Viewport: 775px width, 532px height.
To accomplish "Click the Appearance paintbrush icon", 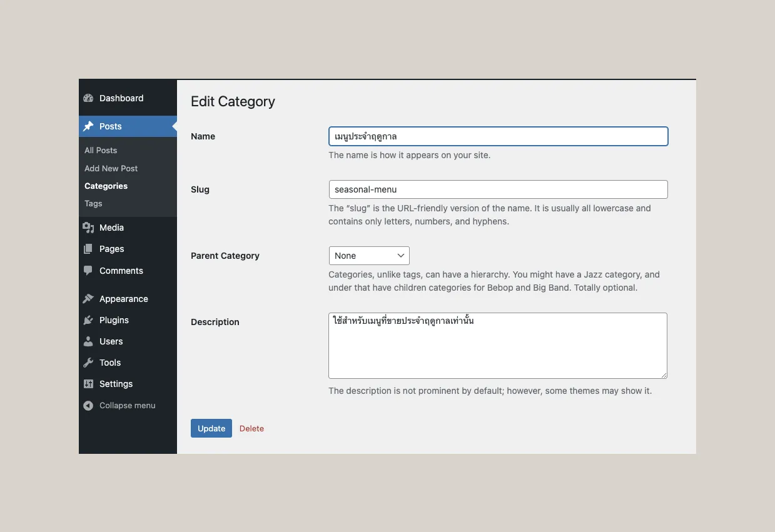I will (x=88, y=299).
